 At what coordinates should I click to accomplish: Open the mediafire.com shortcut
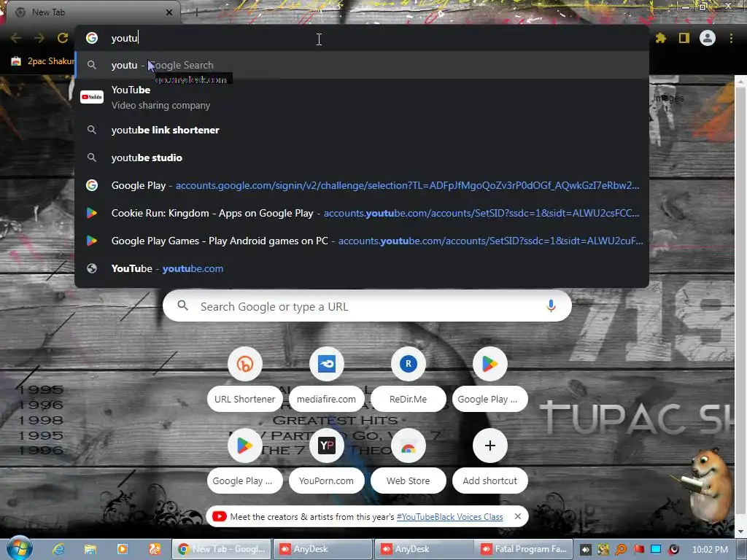coord(326,378)
